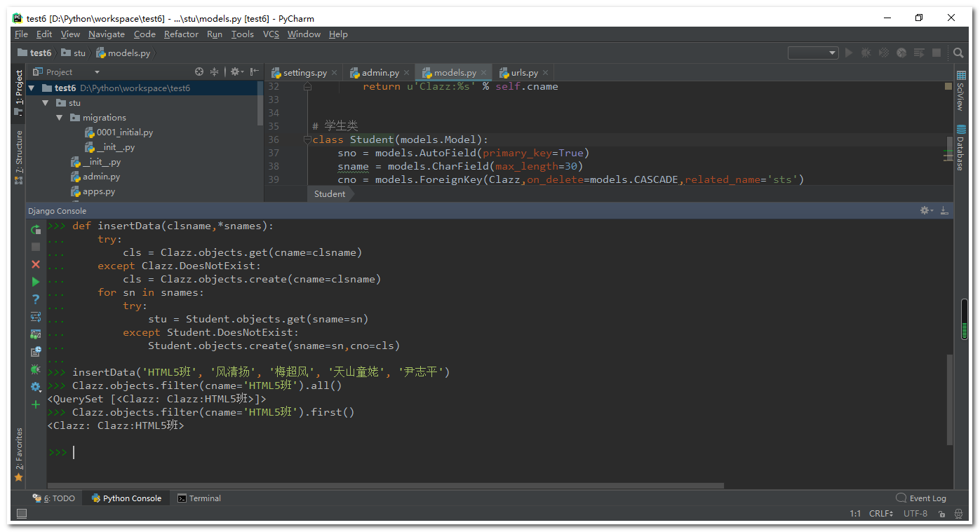
Task: Close the settings.py tab
Action: [334, 72]
